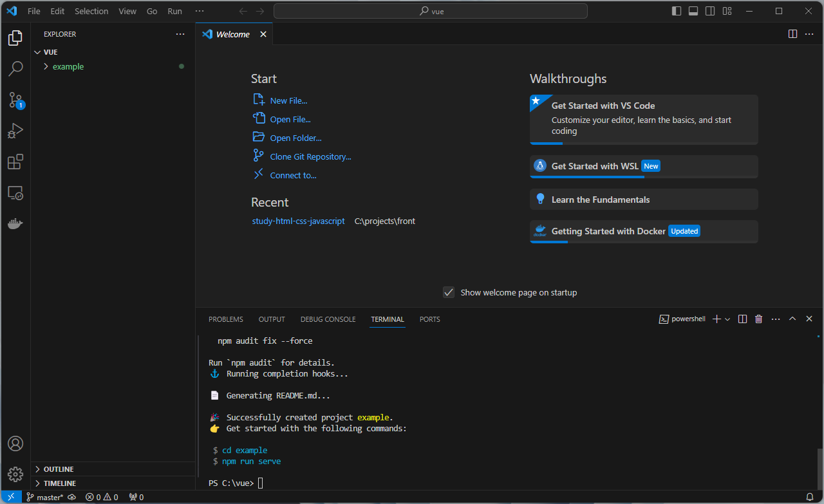
Task: Show more menu items via ellipsis
Action: 200,11
